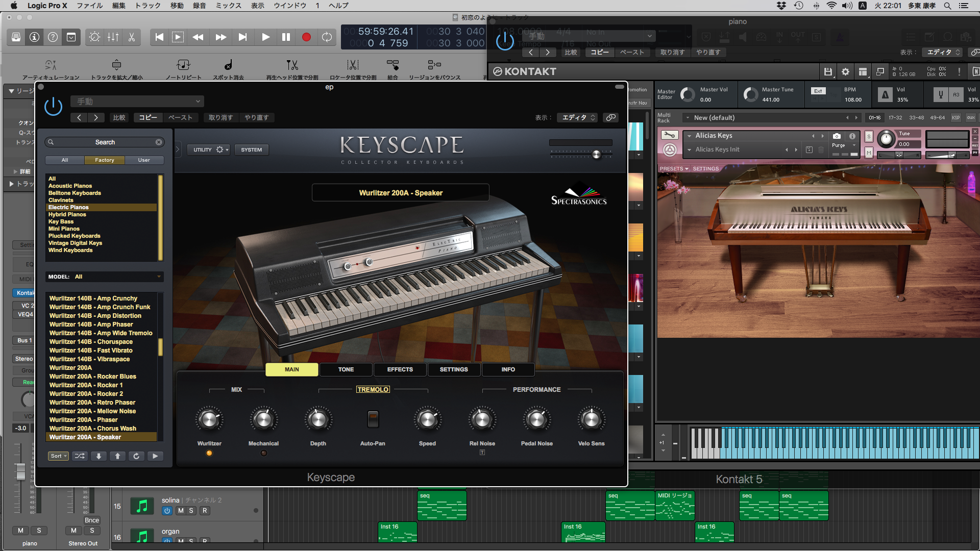Image resolution: width=980 pixels, height=551 pixels.
Task: Open the Mixer sliders icon in toolbar
Action: tap(113, 37)
